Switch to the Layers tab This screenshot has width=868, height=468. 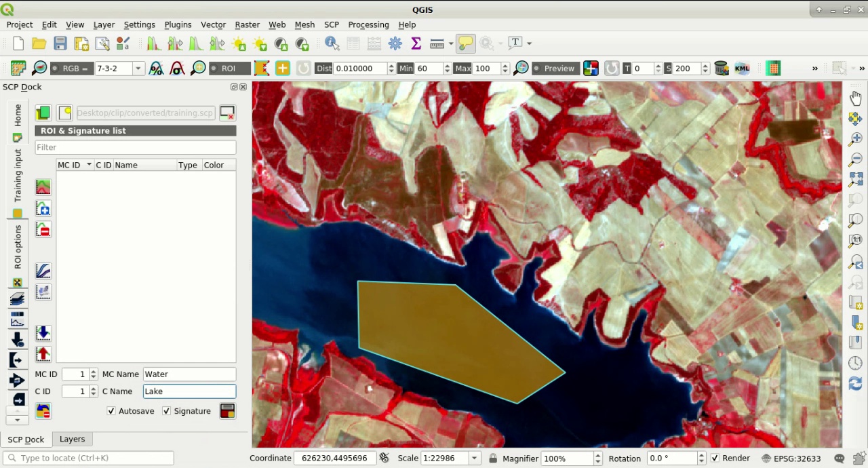[72, 440]
